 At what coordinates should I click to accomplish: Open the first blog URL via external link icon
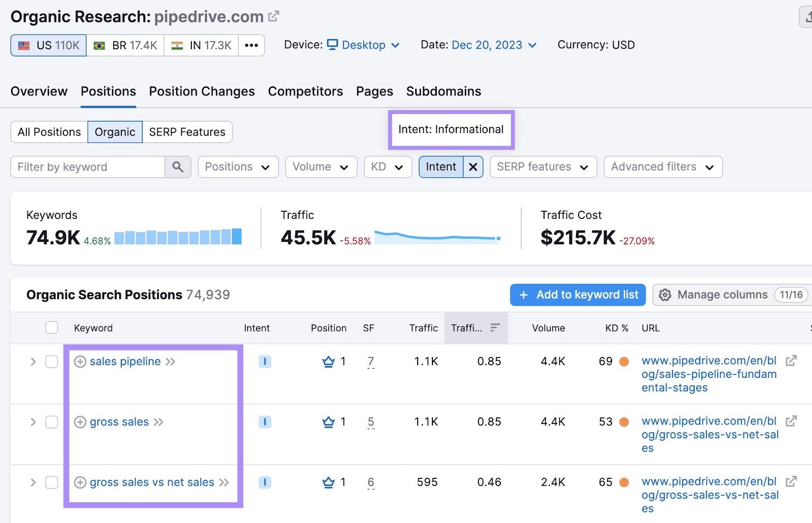[792, 361]
